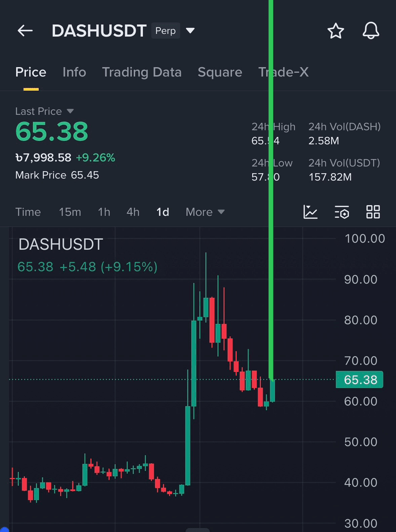Tap the DASHUSDT title in header
Viewport: 396px width, 532px height.
(99, 31)
